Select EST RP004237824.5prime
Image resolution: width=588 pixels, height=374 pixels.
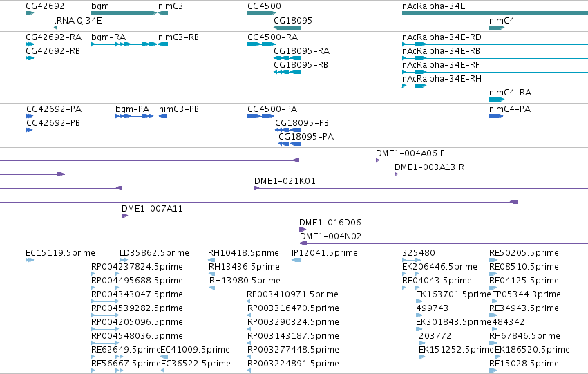105,274
